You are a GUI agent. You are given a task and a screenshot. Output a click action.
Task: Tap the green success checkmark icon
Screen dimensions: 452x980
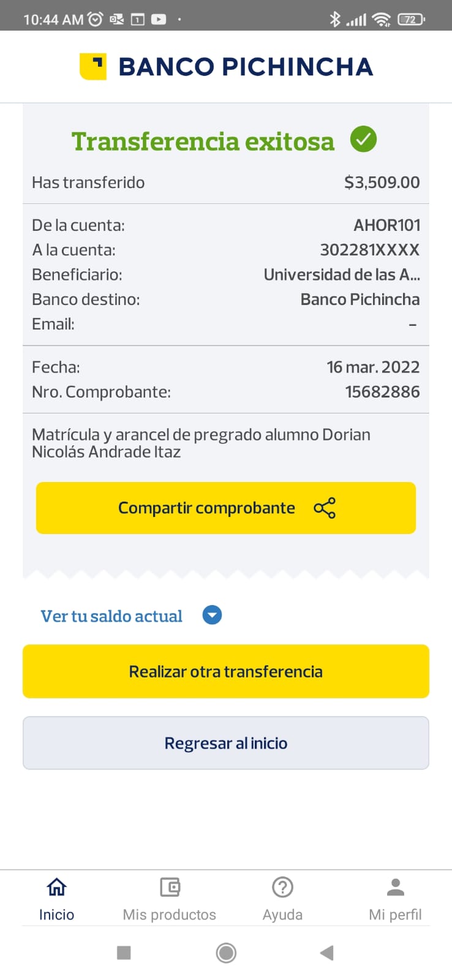pos(363,139)
